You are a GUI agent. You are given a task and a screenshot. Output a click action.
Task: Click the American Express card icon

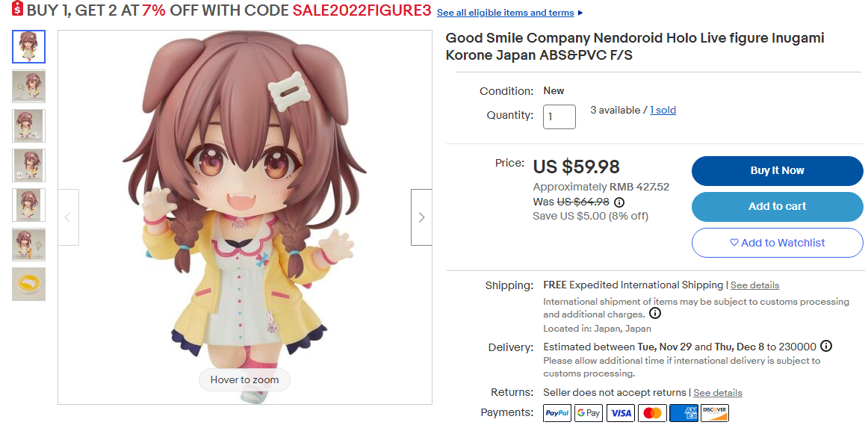(x=683, y=413)
